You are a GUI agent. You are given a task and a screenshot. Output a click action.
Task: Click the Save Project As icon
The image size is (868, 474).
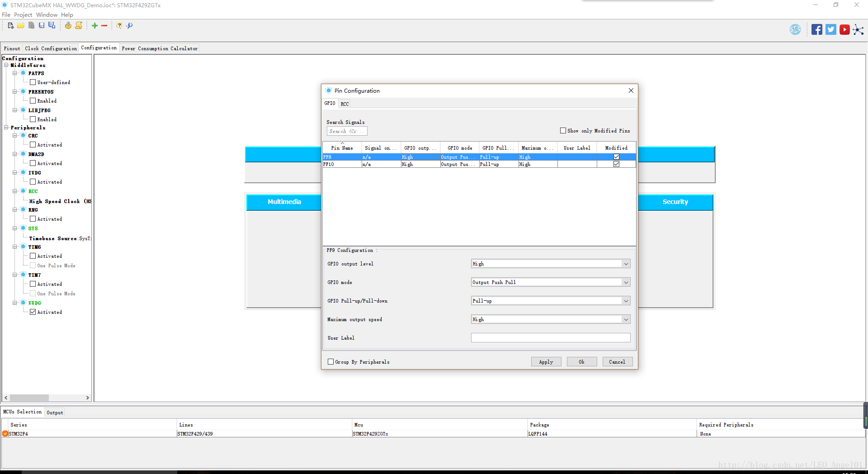click(x=52, y=26)
